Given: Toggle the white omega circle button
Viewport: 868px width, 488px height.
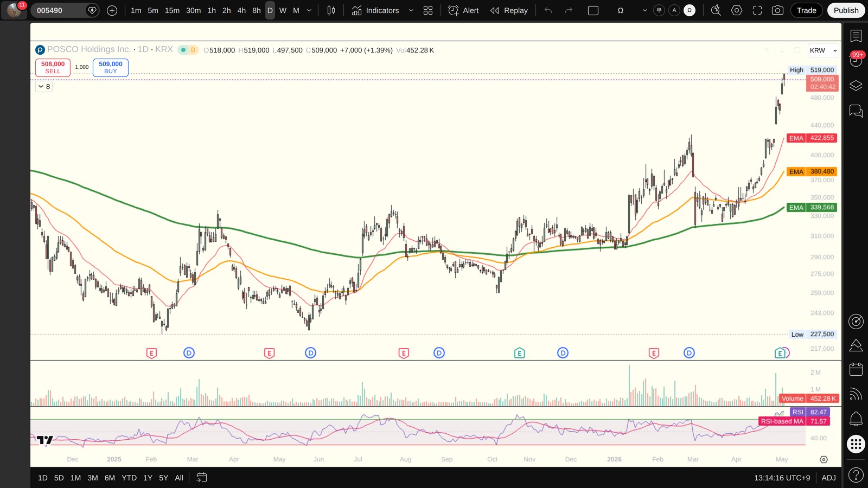Looking at the screenshot, I should 690,10.
